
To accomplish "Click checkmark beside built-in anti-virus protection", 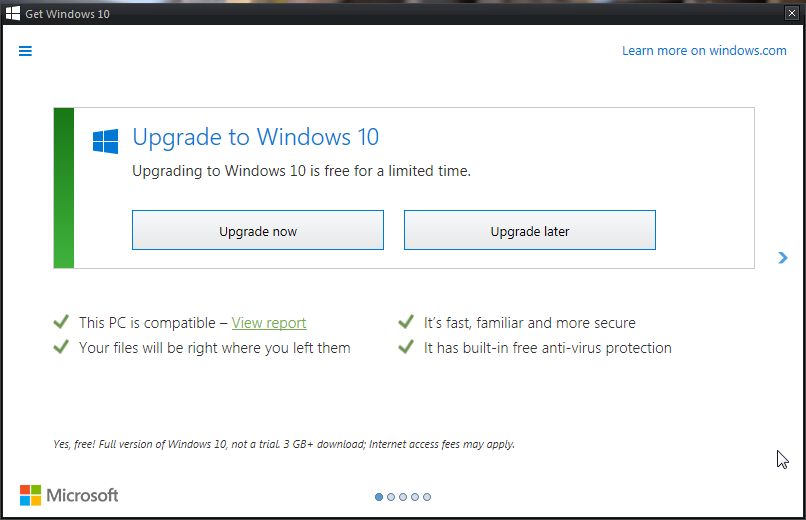I will (406, 347).
